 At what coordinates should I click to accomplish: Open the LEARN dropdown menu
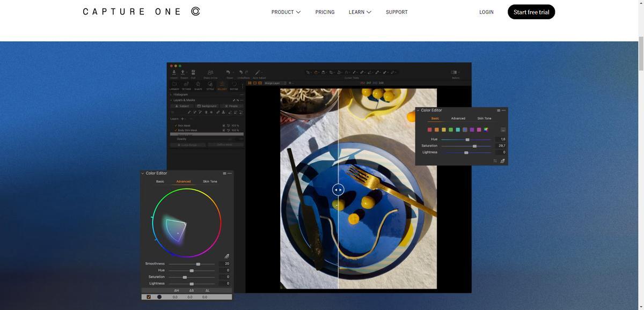pos(360,12)
